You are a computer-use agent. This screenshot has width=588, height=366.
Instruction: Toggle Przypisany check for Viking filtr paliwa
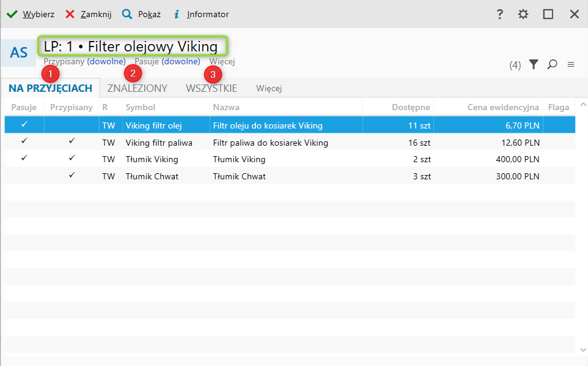point(72,141)
